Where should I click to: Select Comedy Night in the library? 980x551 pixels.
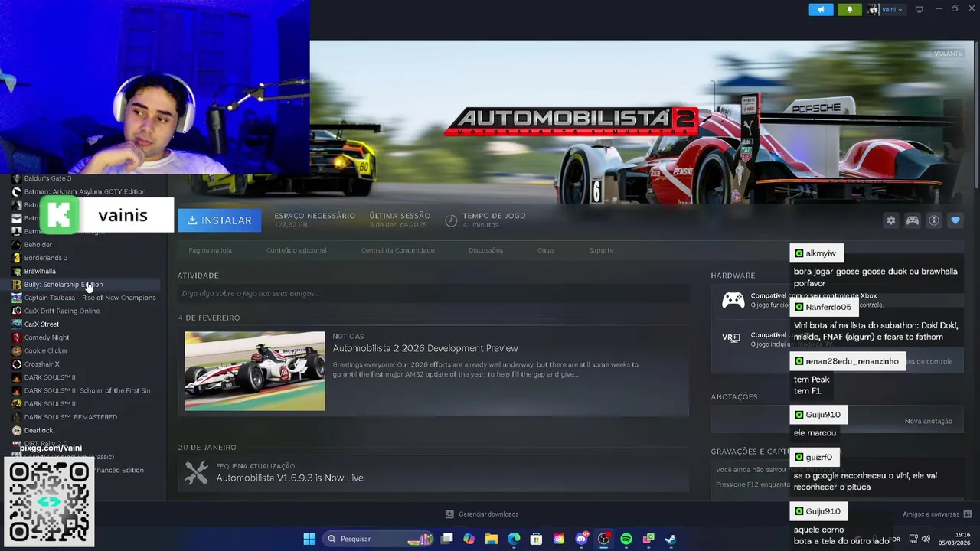pos(47,337)
